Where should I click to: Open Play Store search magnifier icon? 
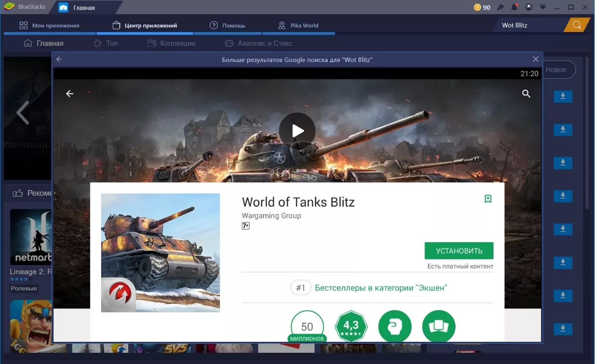(526, 94)
